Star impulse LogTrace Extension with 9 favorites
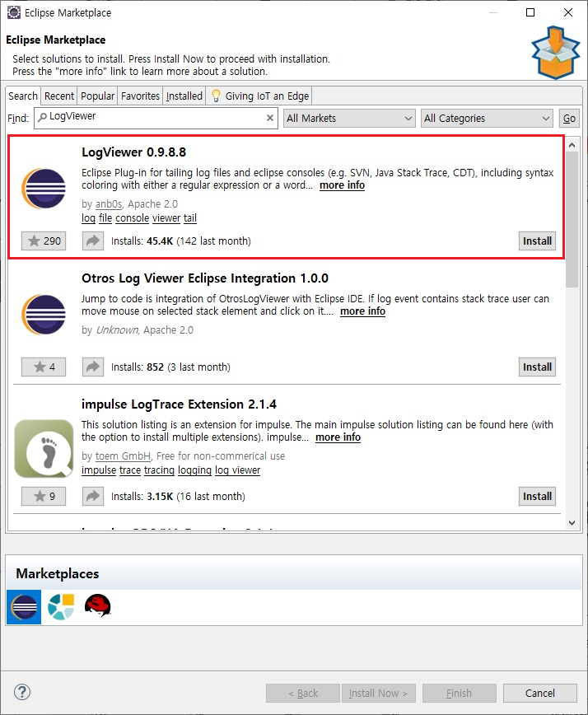 44,496
